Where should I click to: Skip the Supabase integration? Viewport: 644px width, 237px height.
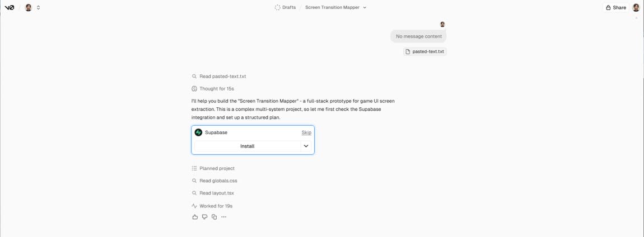pyautogui.click(x=306, y=132)
